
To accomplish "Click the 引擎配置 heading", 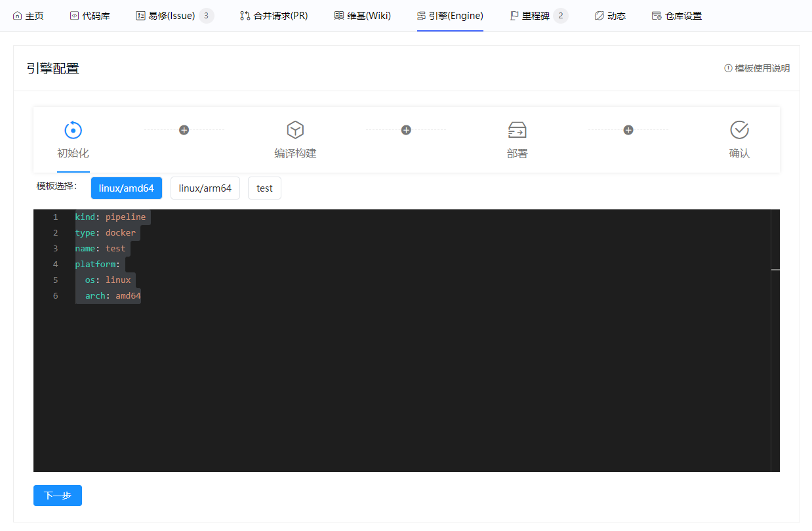I will (53, 68).
